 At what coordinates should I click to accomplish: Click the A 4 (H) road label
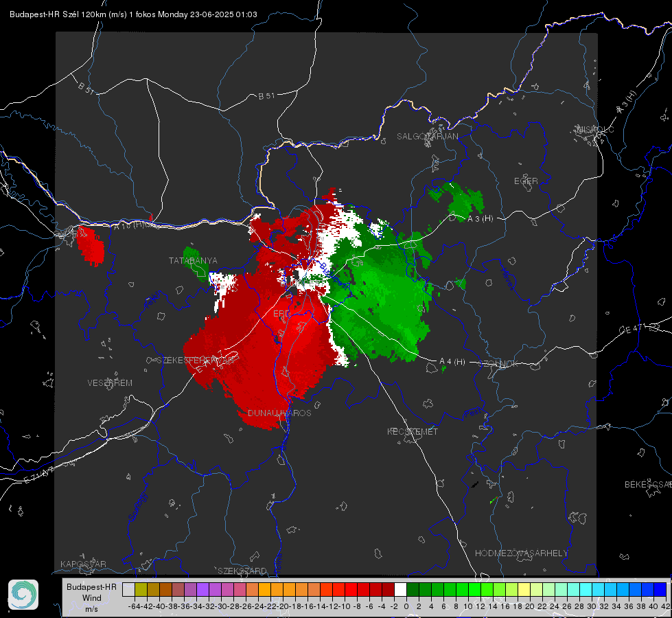pyautogui.click(x=452, y=362)
